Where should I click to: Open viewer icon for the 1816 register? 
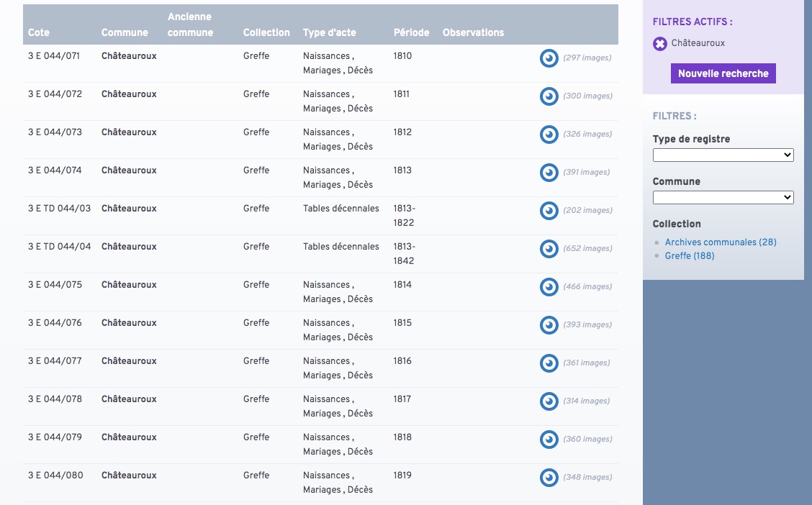(549, 363)
